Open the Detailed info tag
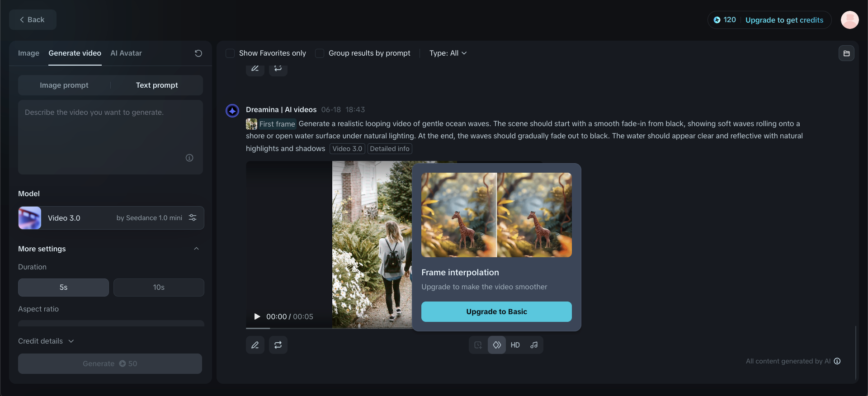The image size is (868, 396). (x=390, y=149)
